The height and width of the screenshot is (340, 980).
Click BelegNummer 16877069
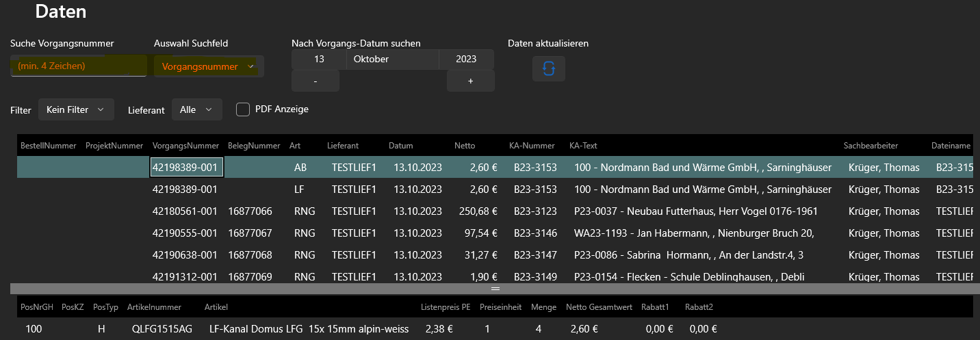pyautogui.click(x=250, y=277)
